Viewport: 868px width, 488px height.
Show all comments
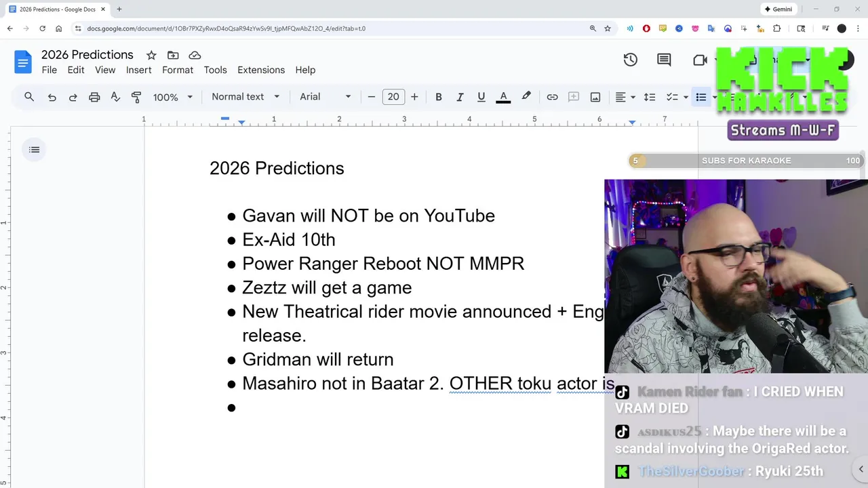point(664,60)
